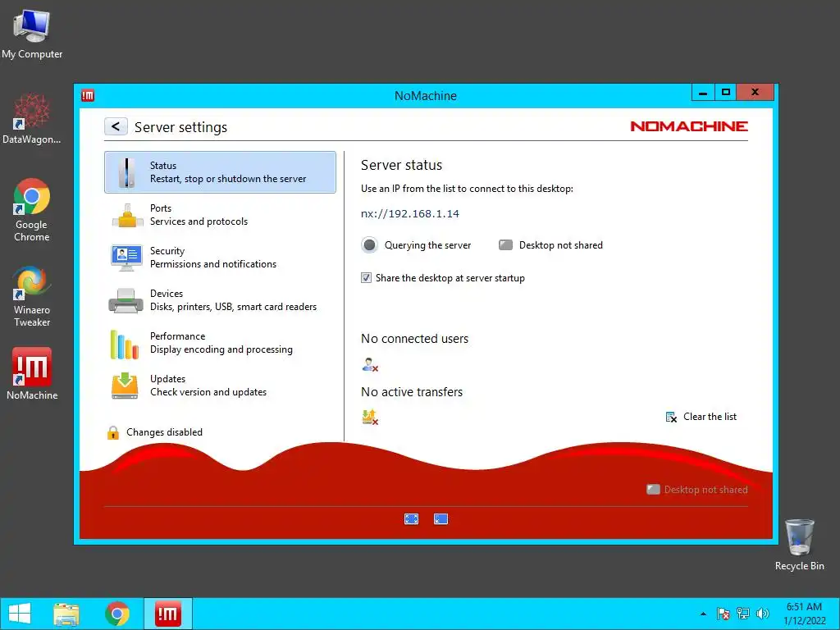
Task: Toggle Desktop not shared in red footer
Action: [x=697, y=490]
